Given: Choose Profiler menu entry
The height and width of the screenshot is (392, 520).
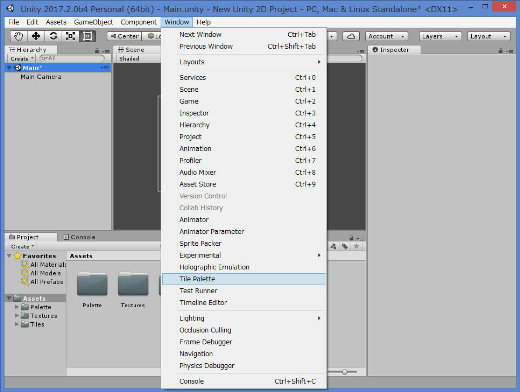Looking at the screenshot, I should [x=244, y=160].
